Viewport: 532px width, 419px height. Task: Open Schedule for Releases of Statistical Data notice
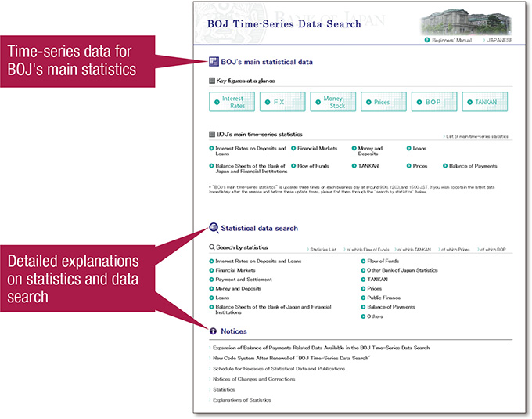tap(277, 369)
